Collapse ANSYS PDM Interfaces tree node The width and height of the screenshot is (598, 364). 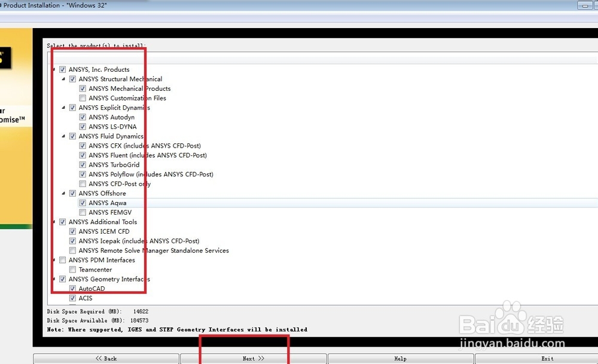click(x=54, y=260)
